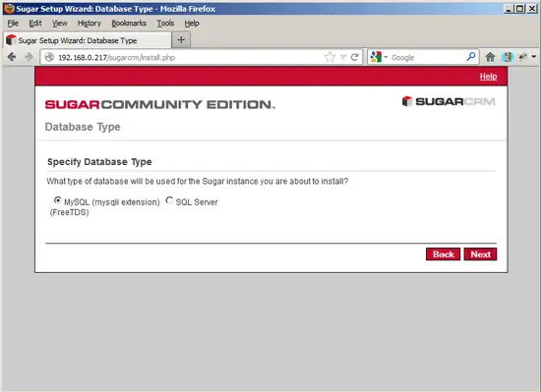The width and height of the screenshot is (541, 392).
Task: Open the View menu
Action: click(x=60, y=23)
